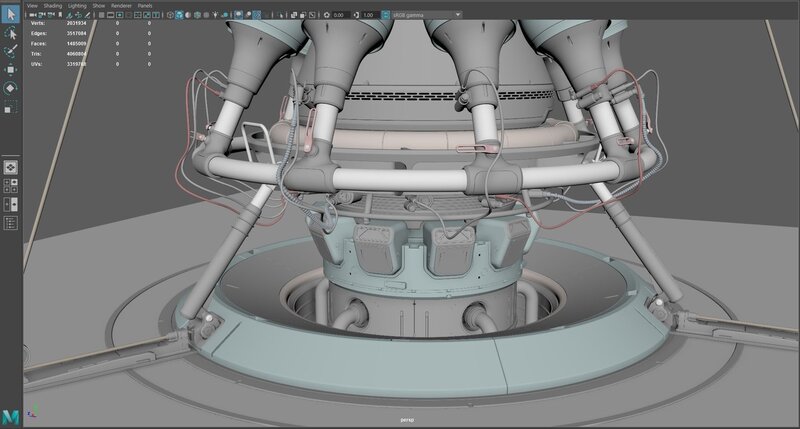Open the Lighting menu
The image size is (800, 429).
(x=75, y=5)
